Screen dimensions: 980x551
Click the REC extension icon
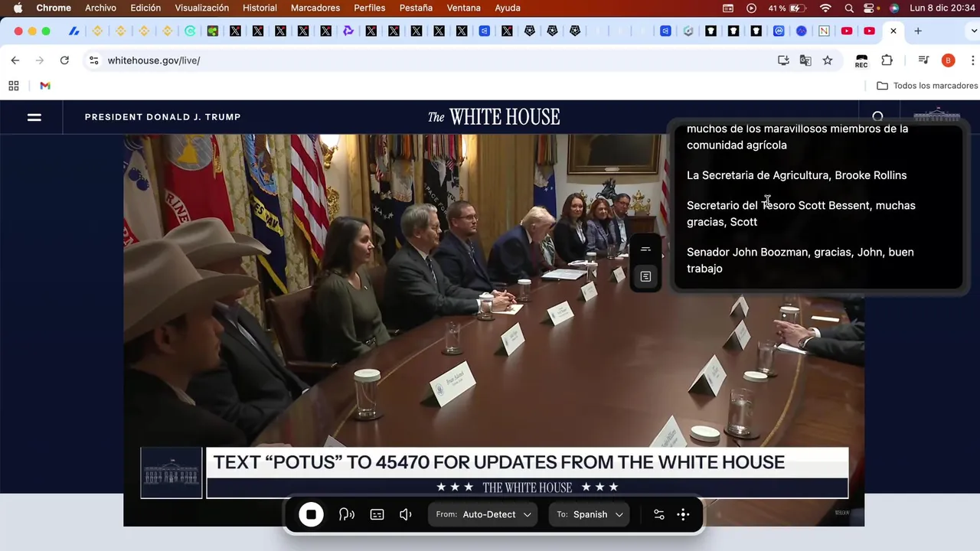tap(861, 60)
